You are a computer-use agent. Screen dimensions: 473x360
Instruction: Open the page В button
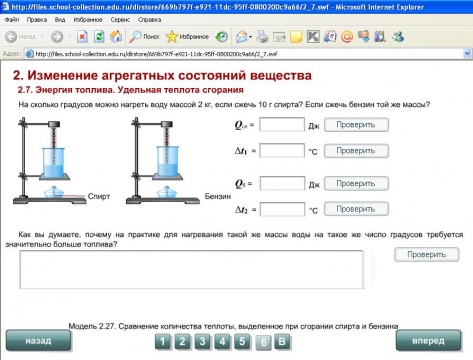tap(282, 342)
